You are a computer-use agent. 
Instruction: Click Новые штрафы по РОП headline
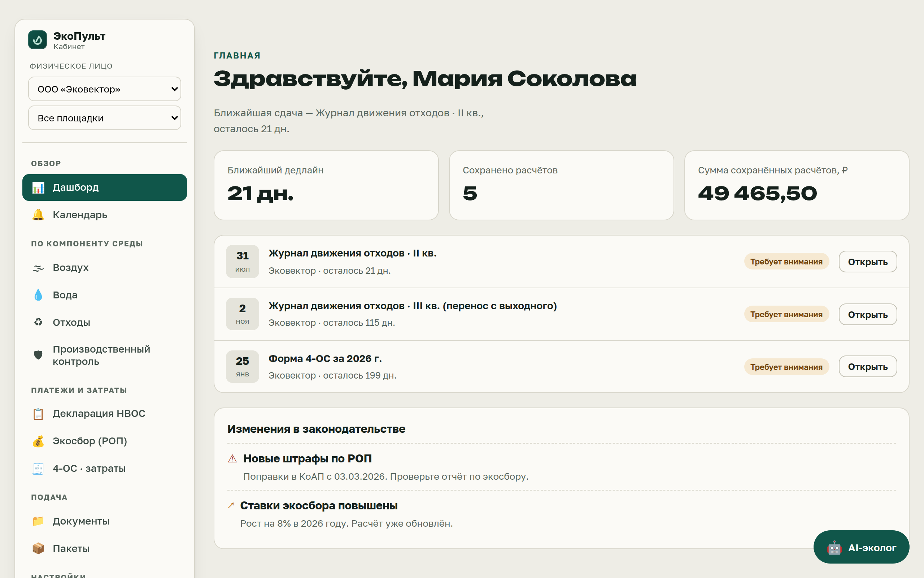tap(308, 459)
